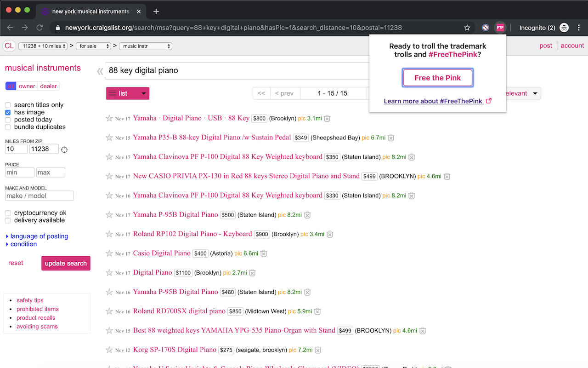The image size is (588, 368).
Task: Open the avoiding scams link
Action: click(x=37, y=327)
